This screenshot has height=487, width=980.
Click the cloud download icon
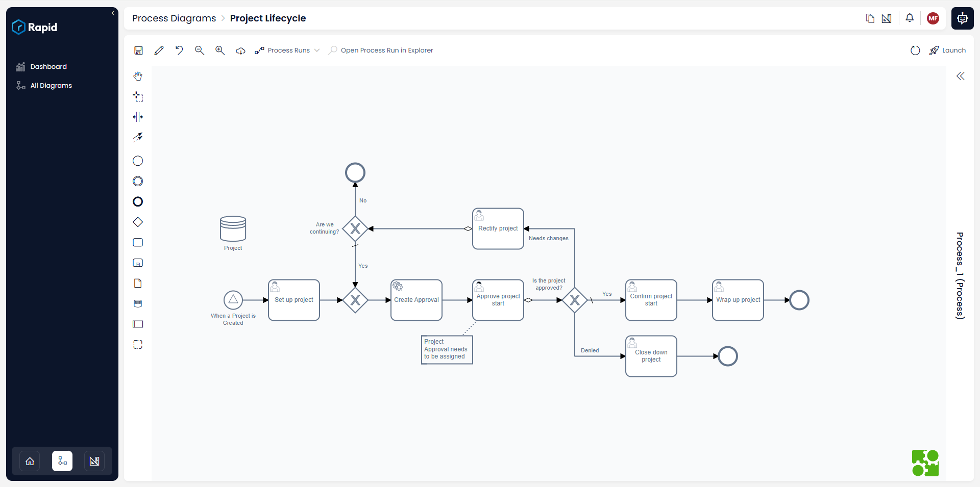[x=240, y=50]
